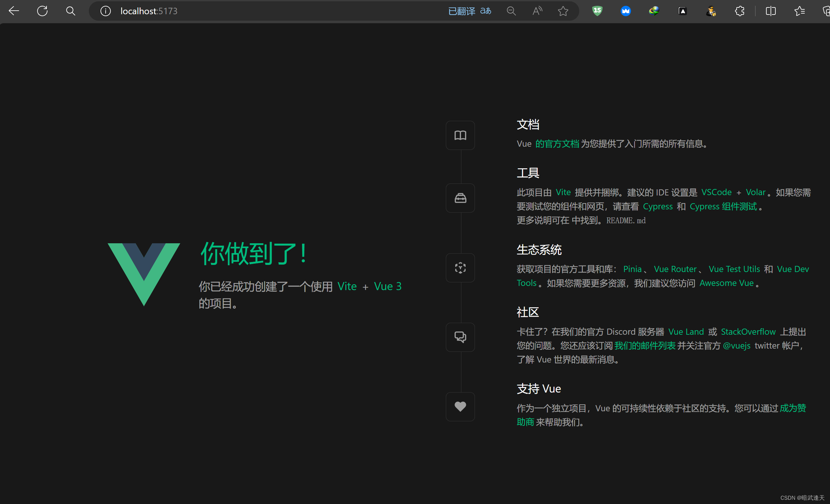This screenshot has height=504, width=830.
Task: Open the Vue Land Discord link
Action: 686,332
